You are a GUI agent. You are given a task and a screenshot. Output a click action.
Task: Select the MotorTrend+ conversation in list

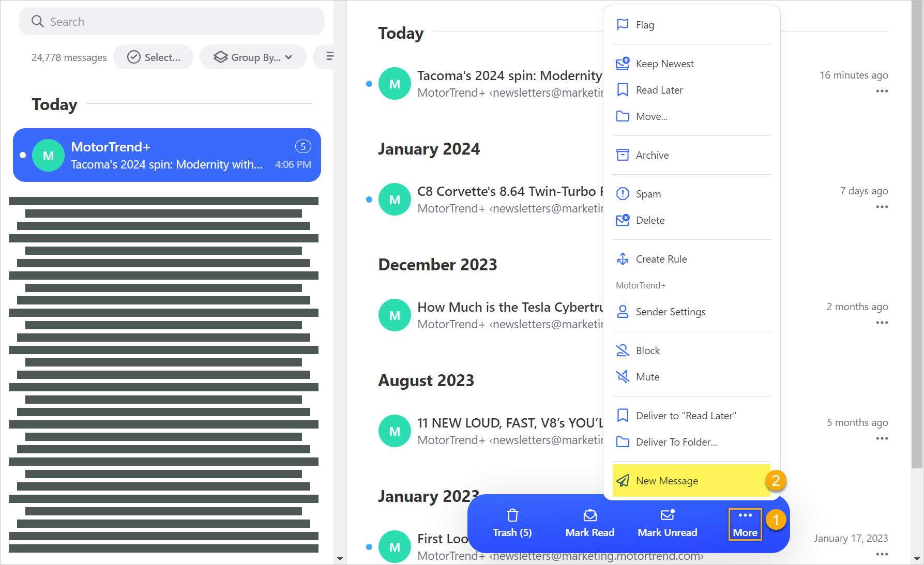click(x=167, y=155)
